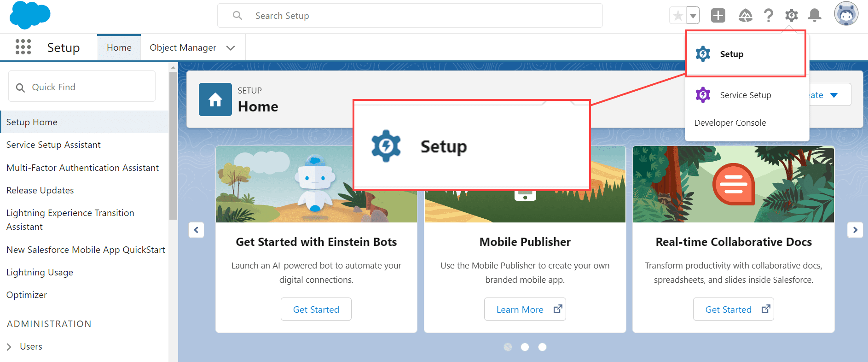
Task: Go to previous carousel card
Action: 196,230
